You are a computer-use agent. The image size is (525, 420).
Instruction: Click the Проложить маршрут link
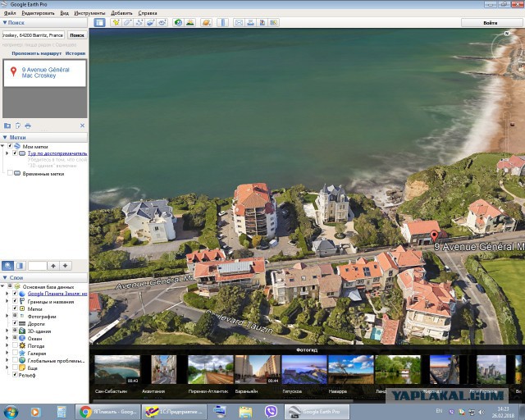tap(36, 53)
